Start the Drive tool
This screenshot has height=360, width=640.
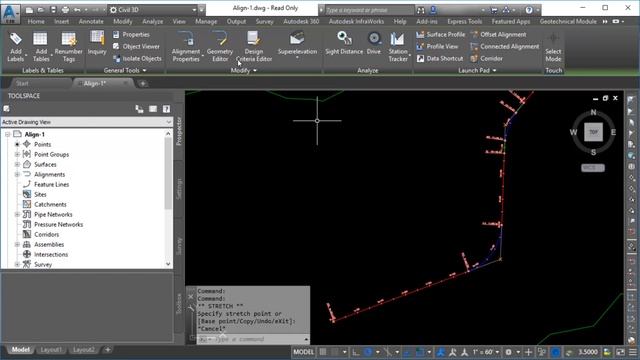374,43
